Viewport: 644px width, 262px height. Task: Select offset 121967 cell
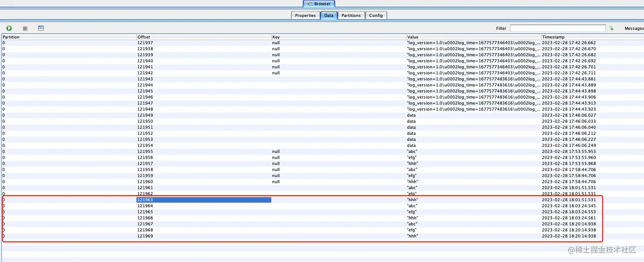(204, 224)
